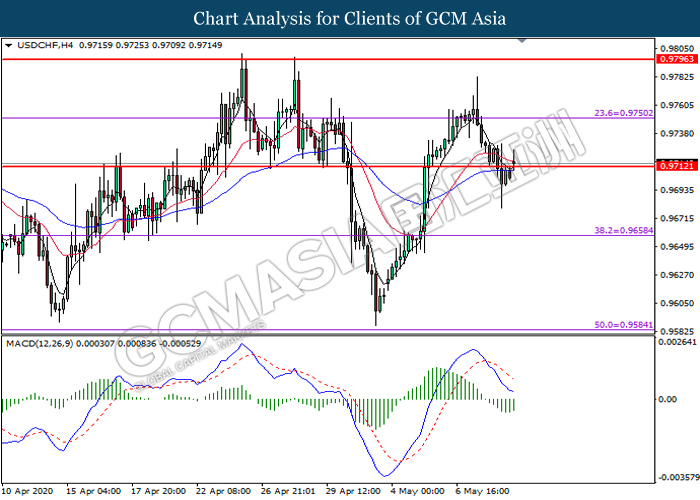Screen dimensions: 700x500
Task: Click the red 0.97963 price tag
Action: [672, 60]
